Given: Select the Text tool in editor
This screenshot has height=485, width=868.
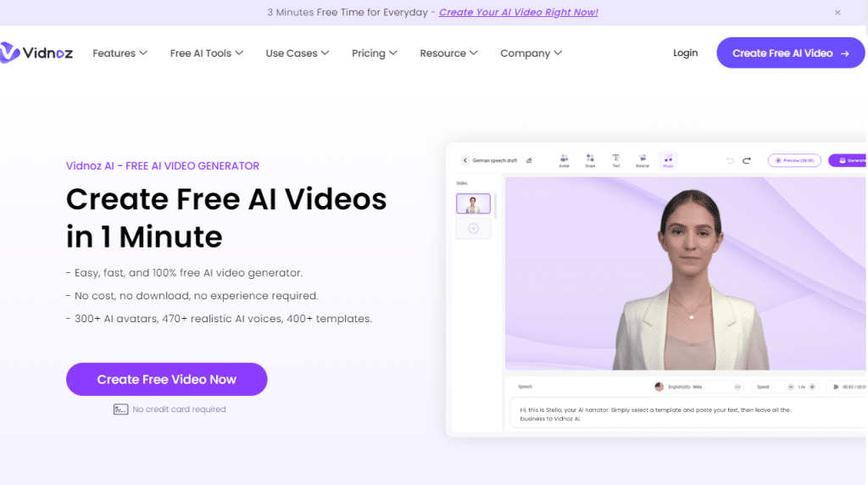Looking at the screenshot, I should (616, 159).
